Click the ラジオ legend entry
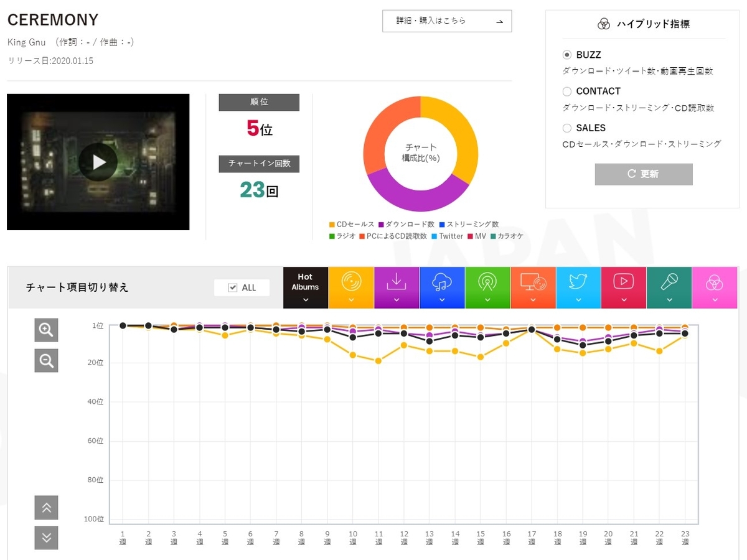This screenshot has height=560, width=747. click(342, 236)
